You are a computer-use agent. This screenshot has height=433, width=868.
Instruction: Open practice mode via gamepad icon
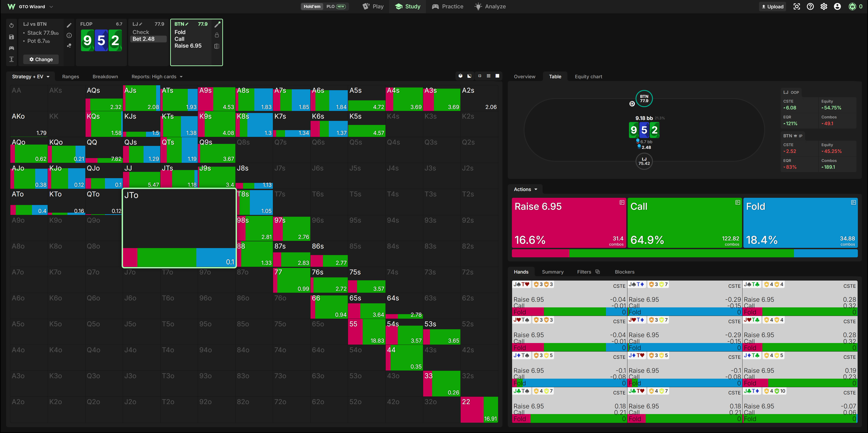12,48
